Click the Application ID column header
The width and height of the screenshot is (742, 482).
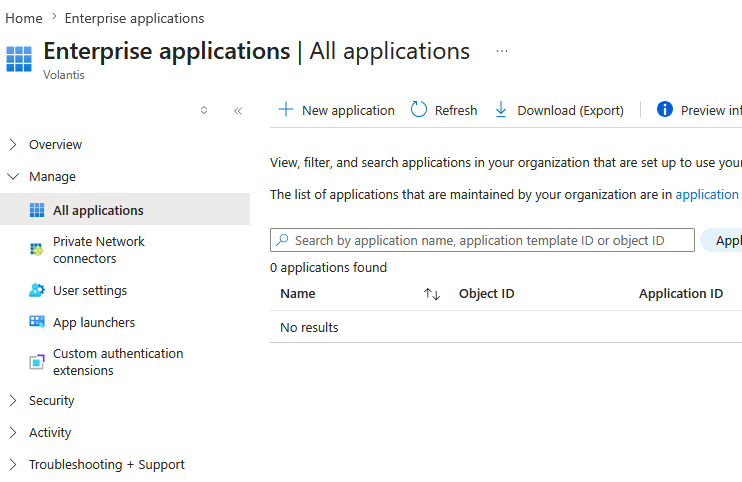coord(681,293)
